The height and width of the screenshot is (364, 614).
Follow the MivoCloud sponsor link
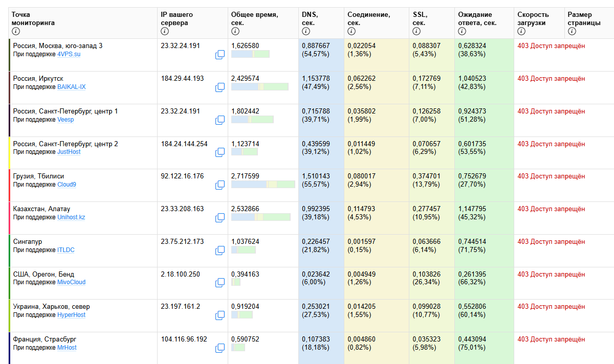click(x=71, y=282)
